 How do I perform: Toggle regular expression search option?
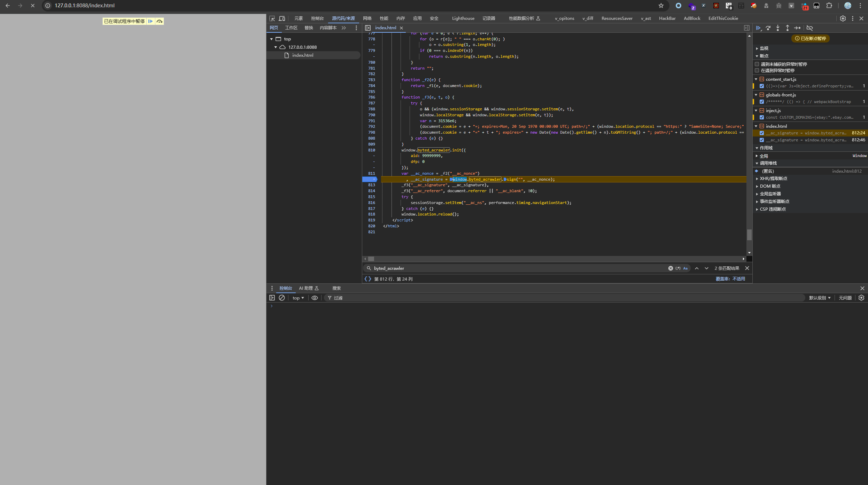pyautogui.click(x=678, y=268)
